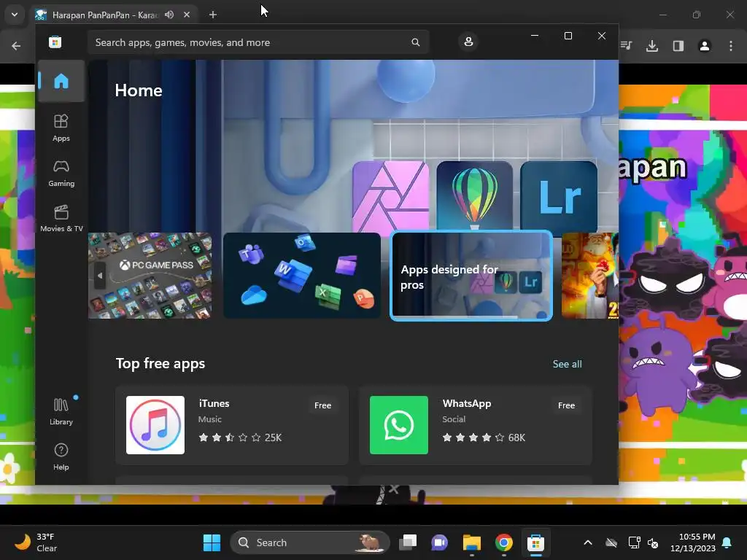The width and height of the screenshot is (747, 560).
Task: Open Chrome media controls icon
Action: [627, 46]
